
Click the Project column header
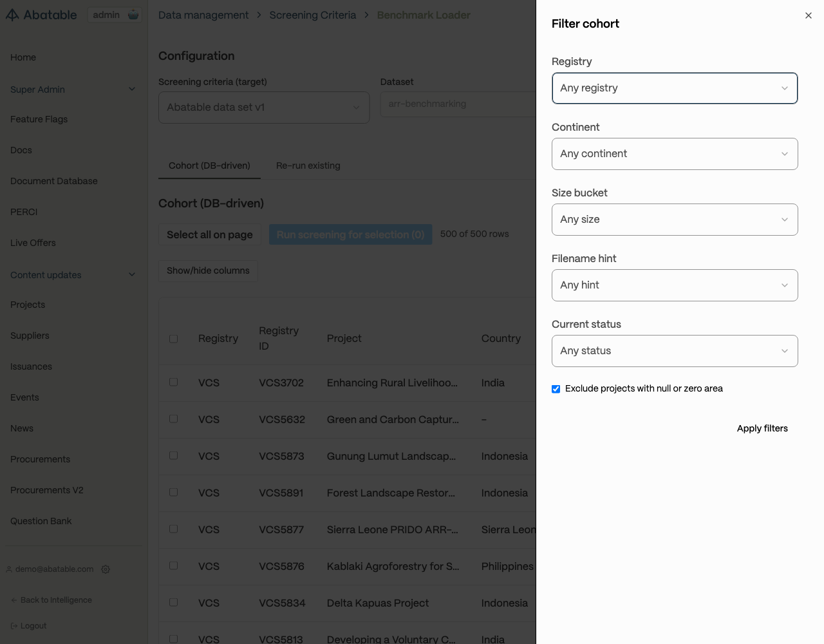click(344, 338)
